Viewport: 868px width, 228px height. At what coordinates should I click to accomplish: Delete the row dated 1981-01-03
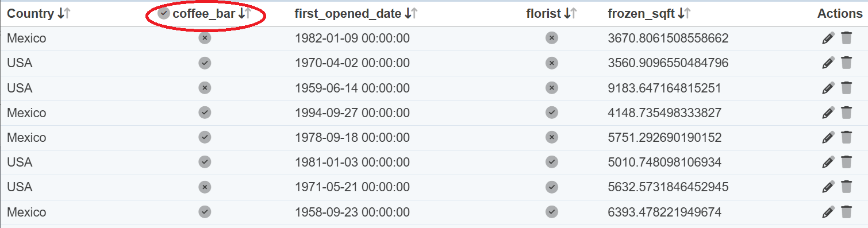(x=846, y=162)
